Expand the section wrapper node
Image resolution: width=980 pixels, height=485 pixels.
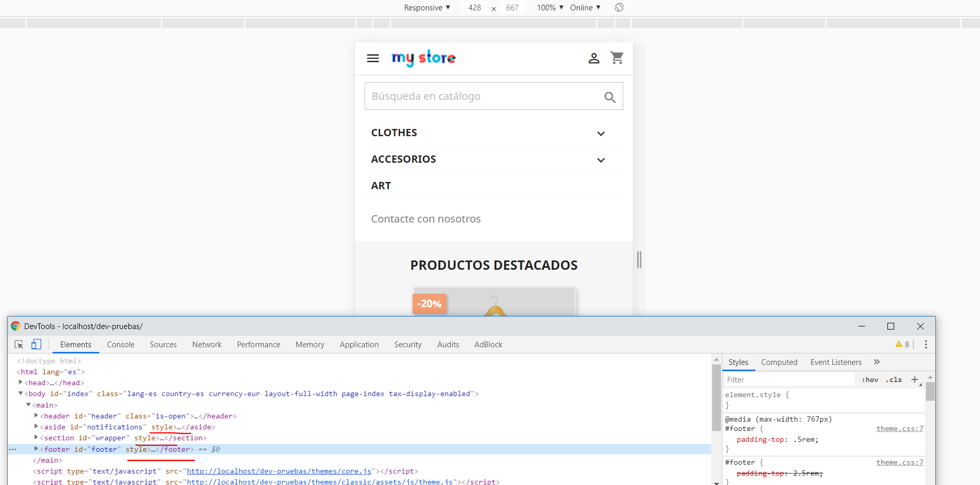(36, 437)
